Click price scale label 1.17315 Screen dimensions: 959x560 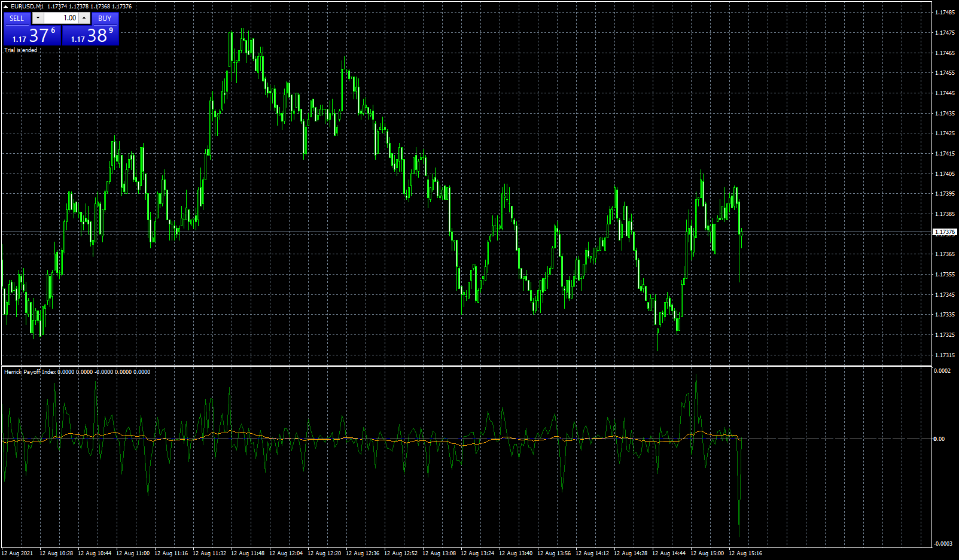[x=945, y=355]
